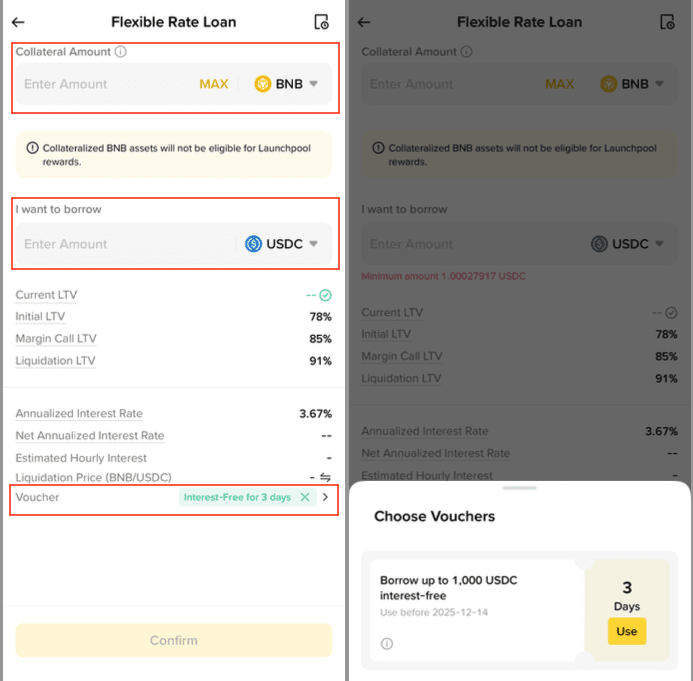
Task: Tap the underlined Margin Call LTV label on the undimmed screen
Action: (56, 339)
